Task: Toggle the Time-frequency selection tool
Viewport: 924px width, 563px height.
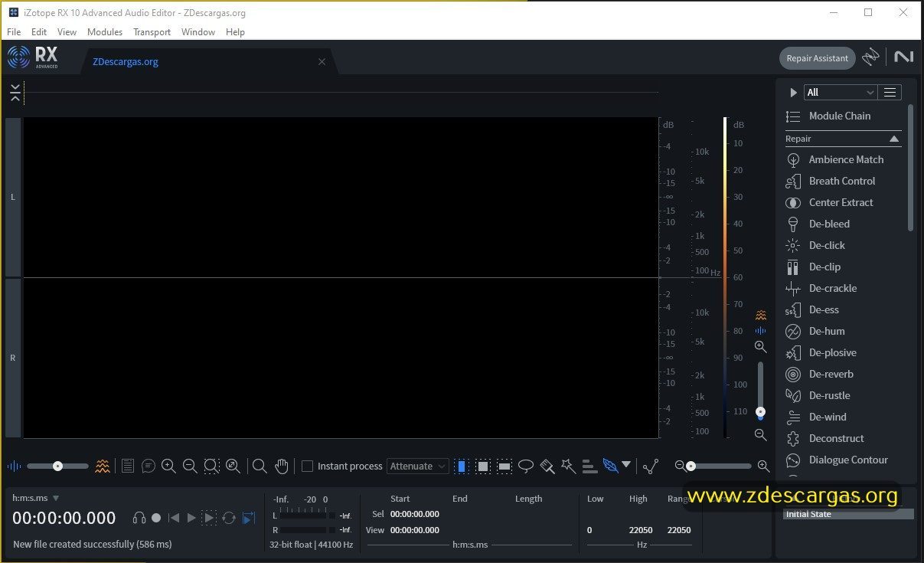Action: 483,466
